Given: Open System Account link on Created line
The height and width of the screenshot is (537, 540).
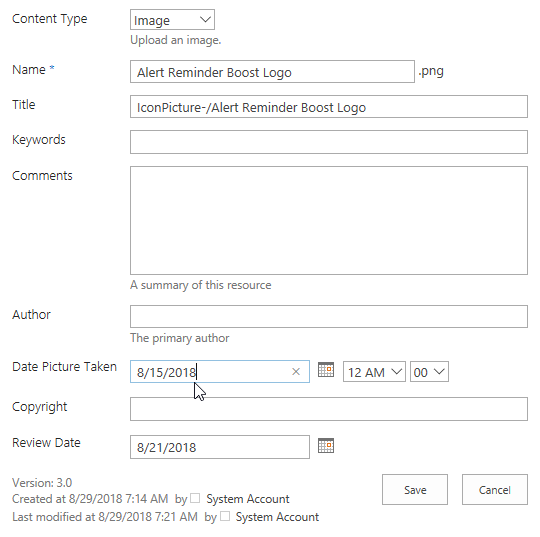Looking at the screenshot, I should click(x=248, y=499).
